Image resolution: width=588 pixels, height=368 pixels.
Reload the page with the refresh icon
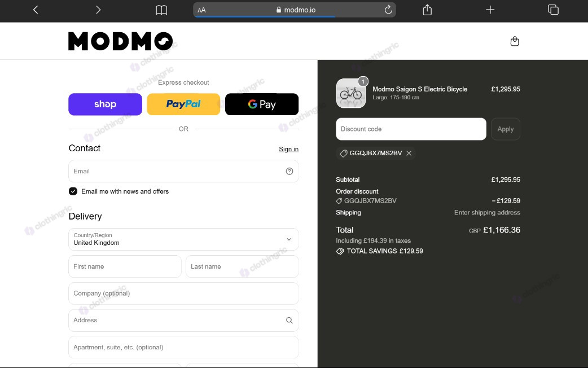click(x=388, y=10)
